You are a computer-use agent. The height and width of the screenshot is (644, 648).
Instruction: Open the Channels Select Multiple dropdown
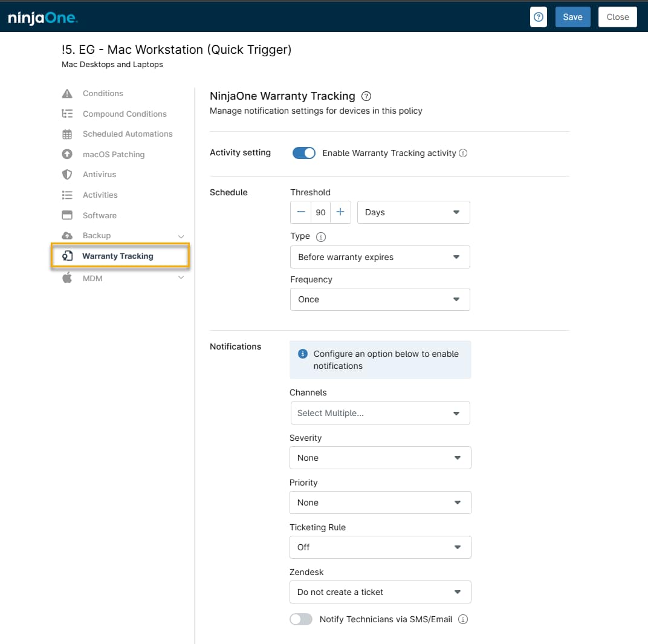pyautogui.click(x=380, y=413)
